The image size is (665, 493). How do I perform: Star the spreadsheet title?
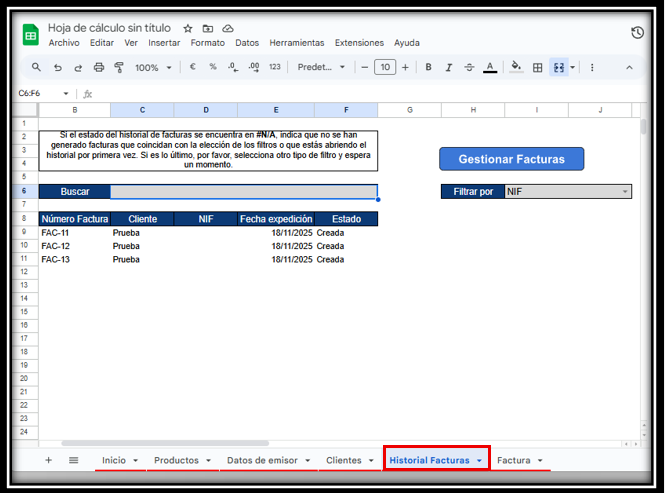coord(187,28)
